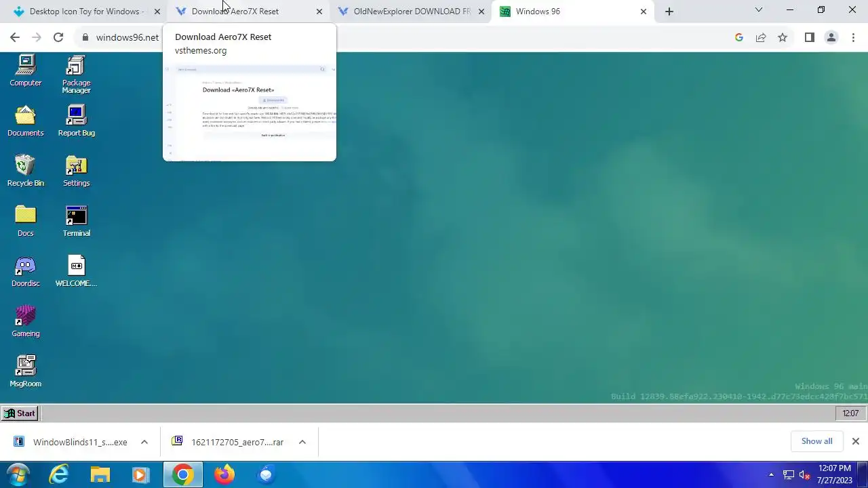Image resolution: width=868 pixels, height=488 pixels.
Task: Launch Firefox from the taskbar
Action: [x=224, y=474]
